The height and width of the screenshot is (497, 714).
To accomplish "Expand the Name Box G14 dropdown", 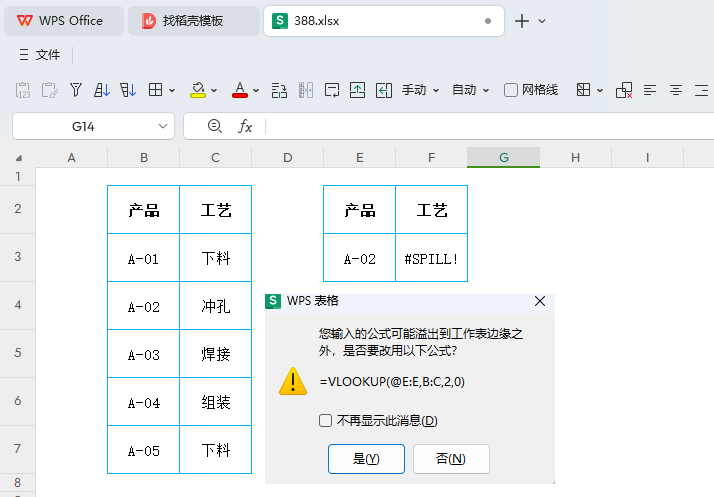I will point(163,126).
